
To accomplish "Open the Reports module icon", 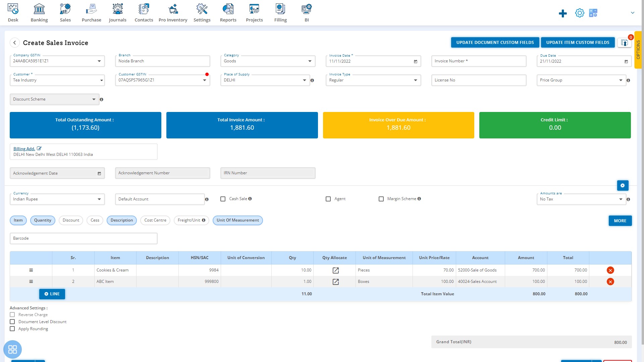I will click(228, 9).
